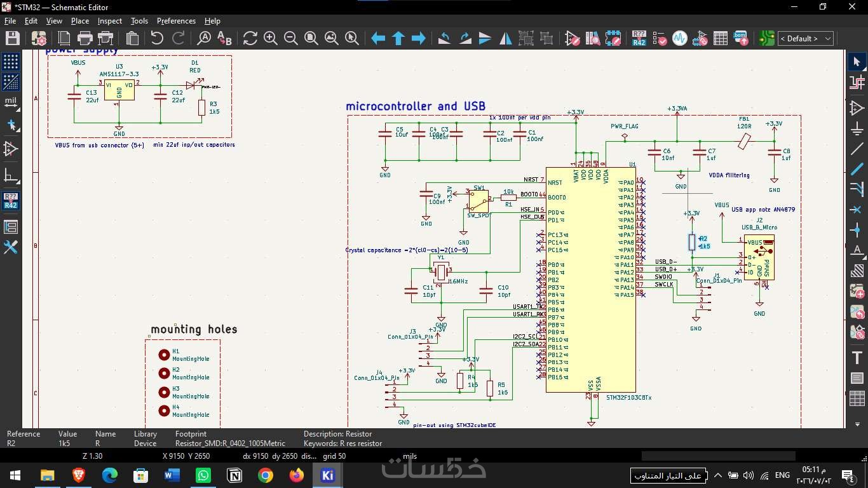Refresh the schematic view

[250, 38]
